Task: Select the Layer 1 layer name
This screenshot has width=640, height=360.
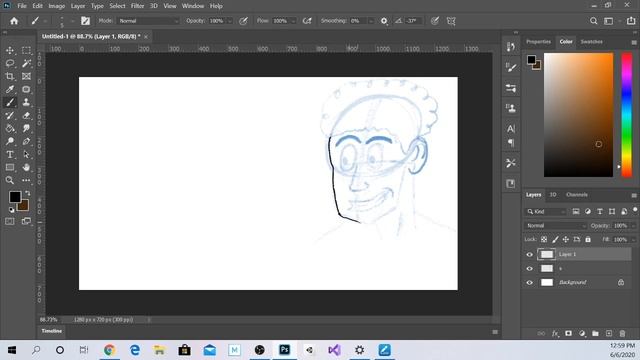Action: tap(567, 254)
